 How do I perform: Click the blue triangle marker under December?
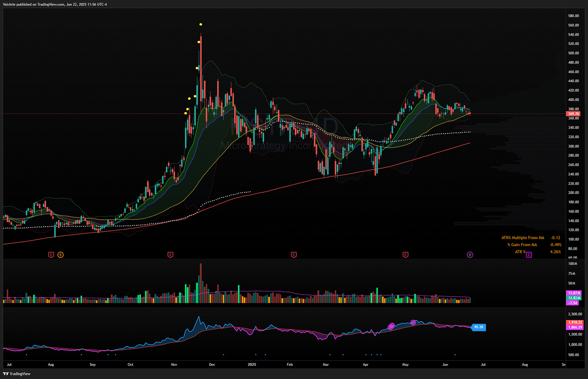[223, 355]
